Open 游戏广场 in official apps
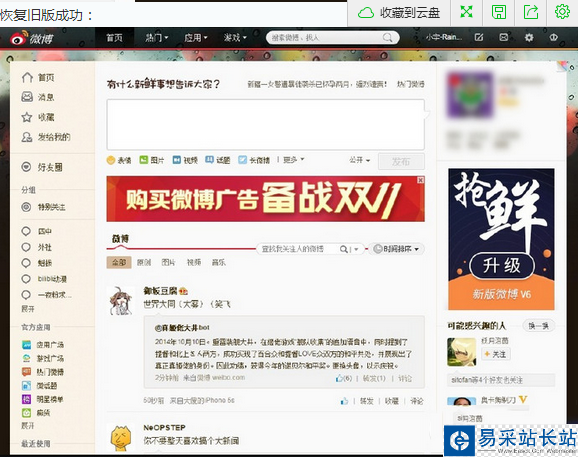 coord(43,358)
